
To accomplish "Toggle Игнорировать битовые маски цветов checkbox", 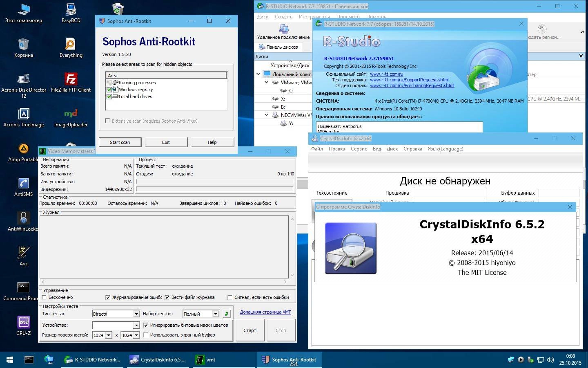I will [146, 325].
